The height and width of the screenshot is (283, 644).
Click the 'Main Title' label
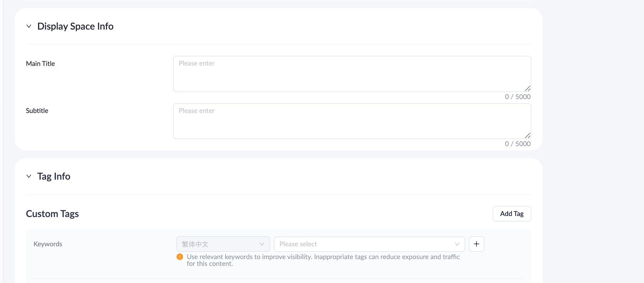[x=41, y=64]
